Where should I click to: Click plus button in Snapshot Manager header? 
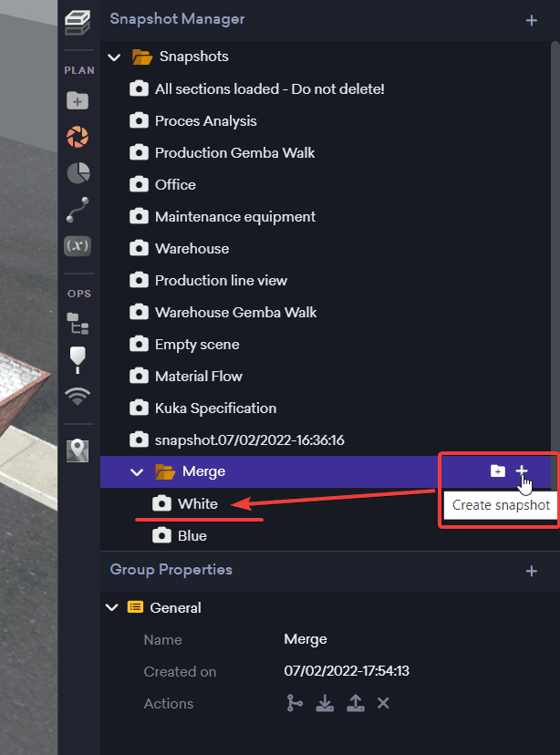(532, 20)
